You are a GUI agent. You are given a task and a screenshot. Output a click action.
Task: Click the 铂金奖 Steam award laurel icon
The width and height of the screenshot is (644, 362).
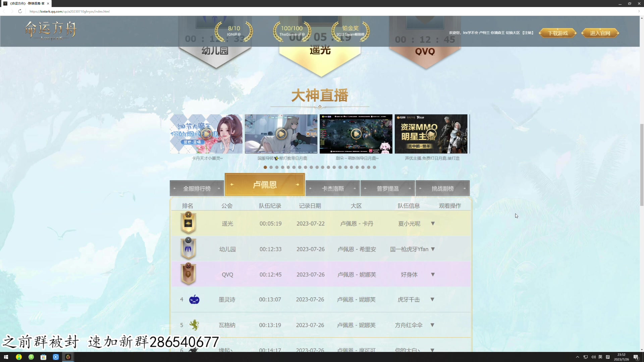click(350, 31)
